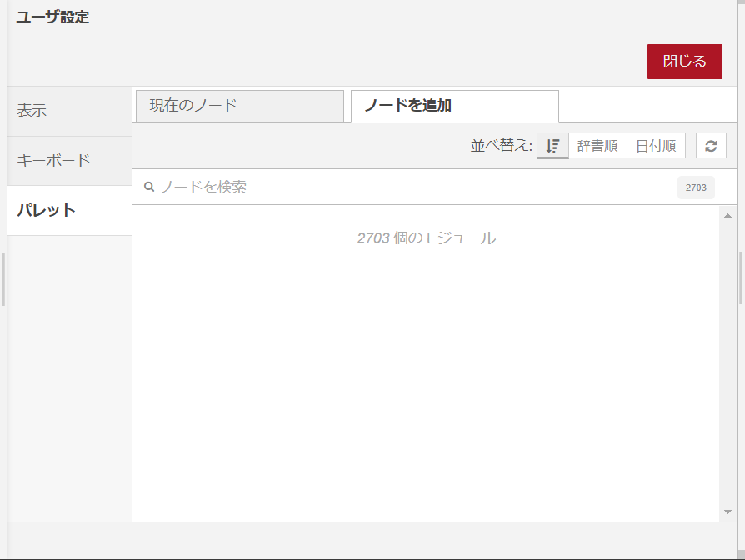
Task: Select the sort-by-relevance icon button
Action: [x=552, y=145]
